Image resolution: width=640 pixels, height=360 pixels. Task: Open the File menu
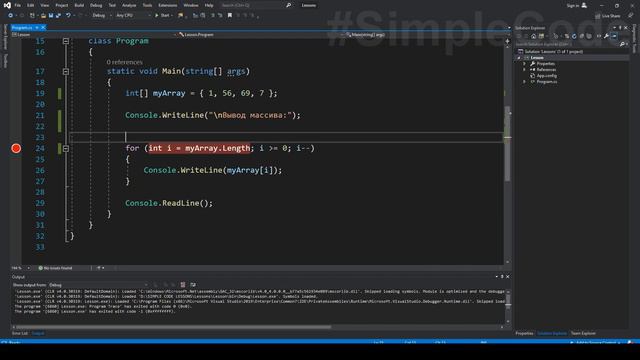pos(18,5)
